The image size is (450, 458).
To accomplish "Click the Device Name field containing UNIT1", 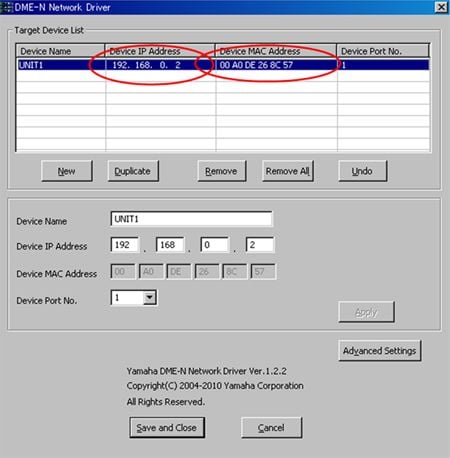I will 191,219.
